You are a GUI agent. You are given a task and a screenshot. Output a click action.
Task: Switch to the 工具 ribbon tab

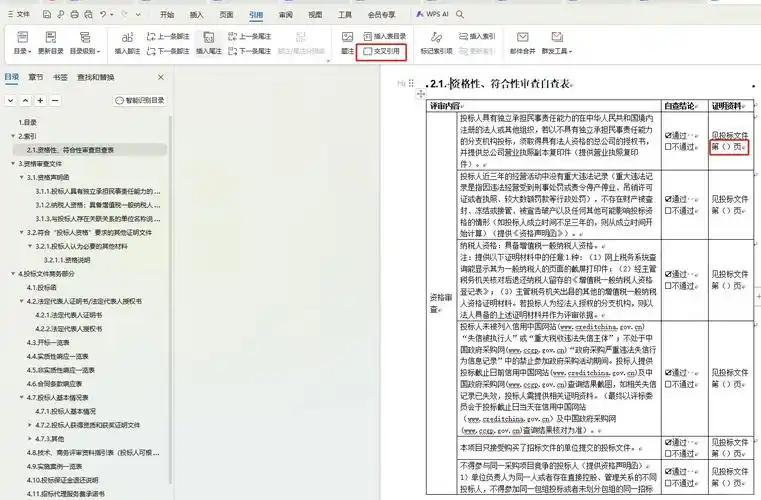point(345,15)
